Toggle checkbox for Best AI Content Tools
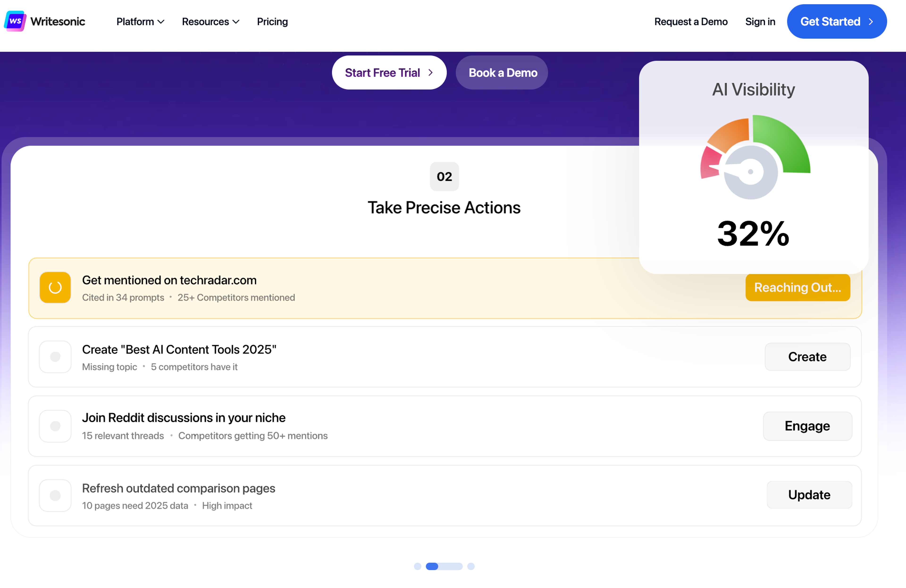Screen dimensions: 906x588 [55, 357]
